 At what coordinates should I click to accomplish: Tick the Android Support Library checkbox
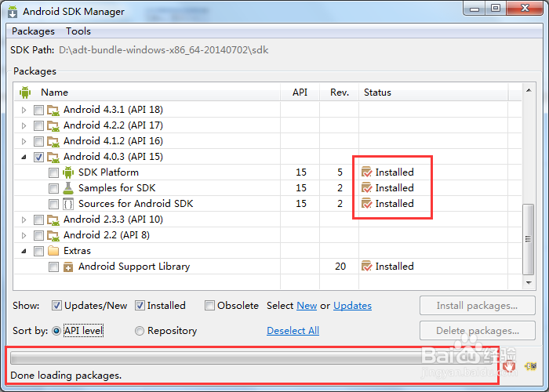[x=53, y=267]
